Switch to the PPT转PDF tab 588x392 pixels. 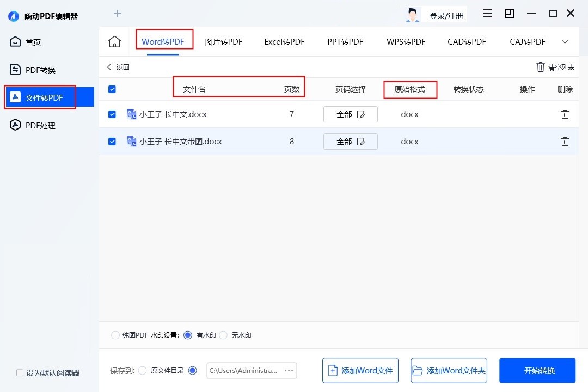345,41
